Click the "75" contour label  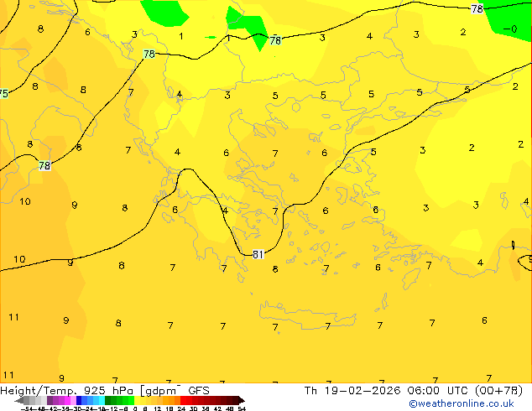tap(3, 93)
